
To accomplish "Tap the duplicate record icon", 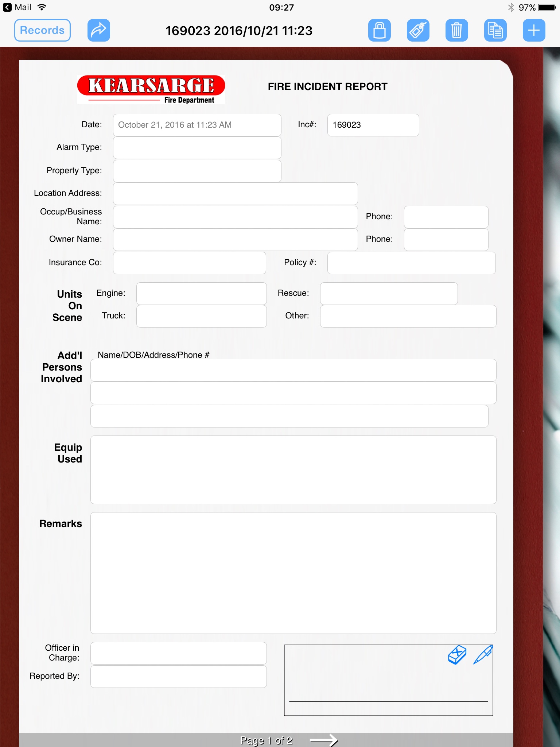I will pyautogui.click(x=495, y=30).
